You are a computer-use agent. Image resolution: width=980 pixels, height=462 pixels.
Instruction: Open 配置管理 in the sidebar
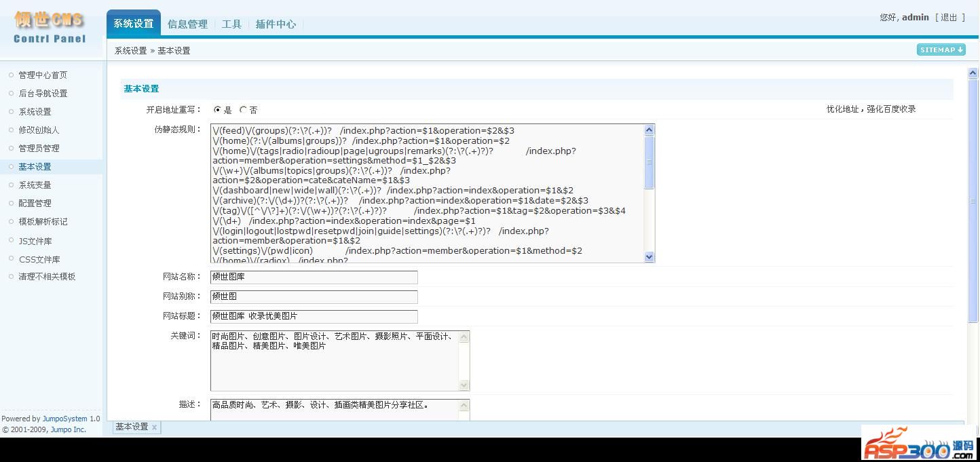tap(35, 204)
